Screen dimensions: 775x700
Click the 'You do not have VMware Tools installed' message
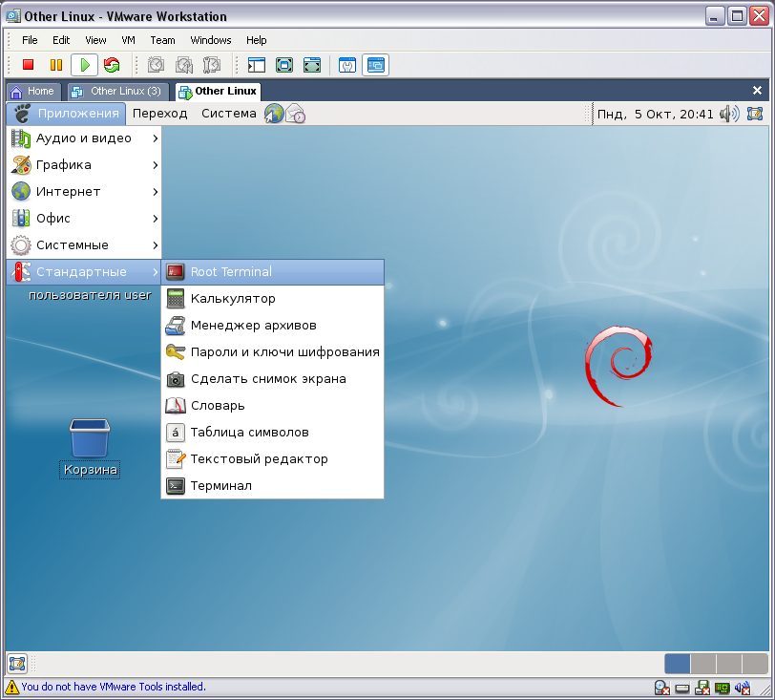(114, 687)
